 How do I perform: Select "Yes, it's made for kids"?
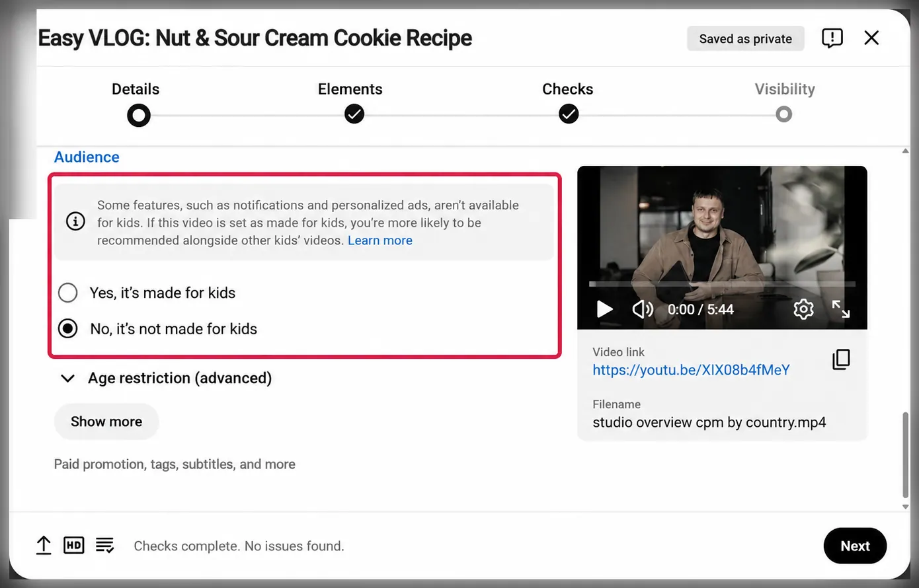coord(68,293)
